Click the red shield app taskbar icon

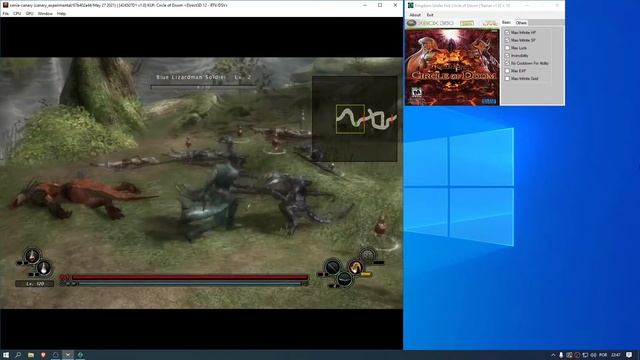(43, 355)
